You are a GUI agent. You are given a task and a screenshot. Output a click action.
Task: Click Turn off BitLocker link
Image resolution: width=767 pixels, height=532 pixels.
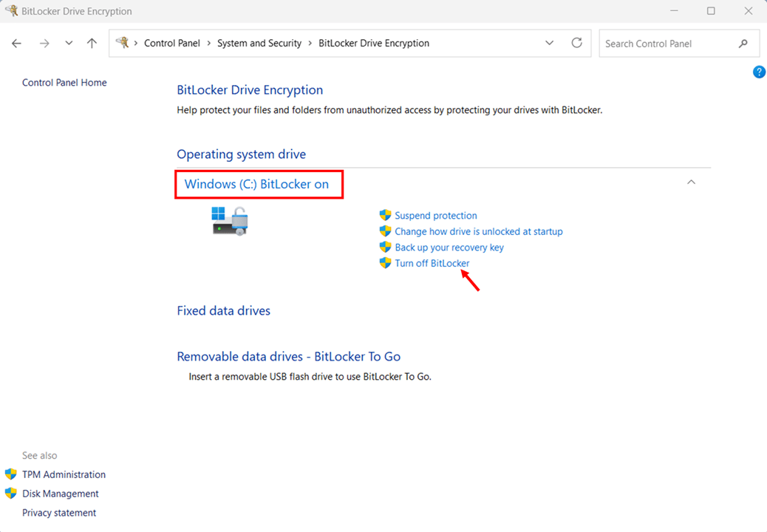point(432,263)
